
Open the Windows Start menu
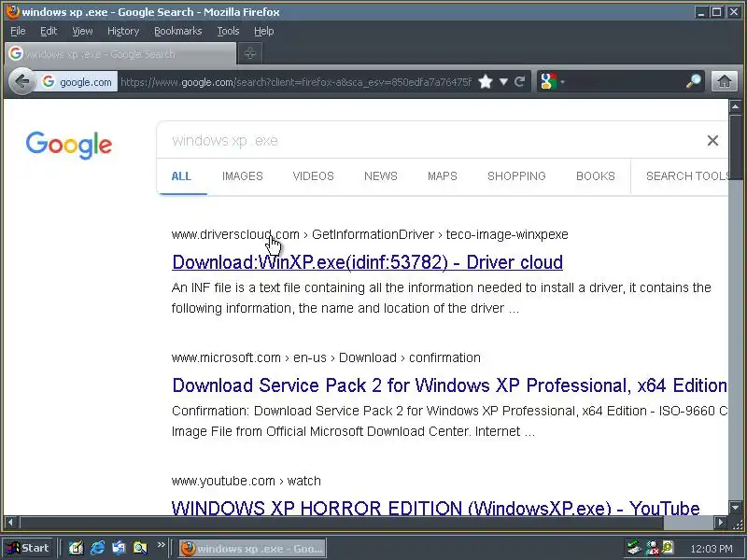point(28,548)
